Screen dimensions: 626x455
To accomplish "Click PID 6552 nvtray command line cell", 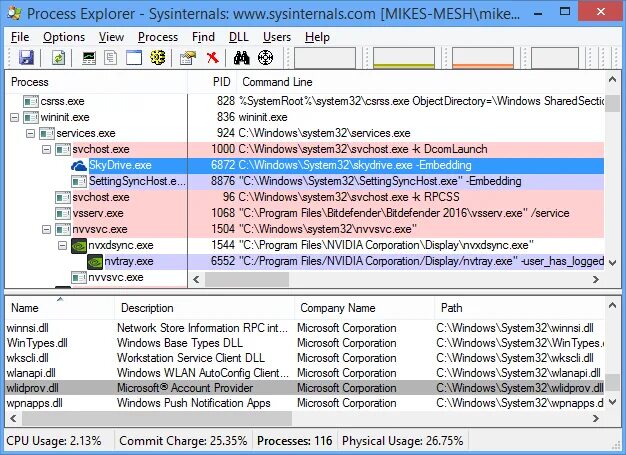I will 421,261.
